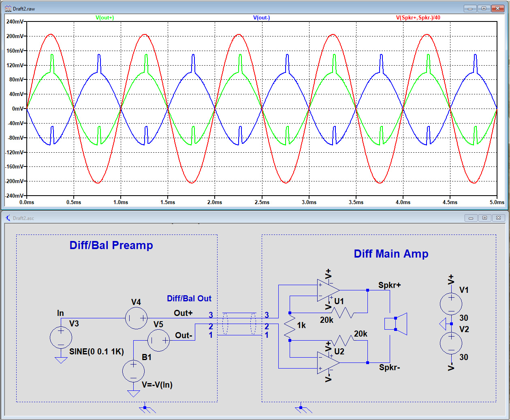Minimize the Draft2.asc window
510x420 pixels.
tap(471, 218)
